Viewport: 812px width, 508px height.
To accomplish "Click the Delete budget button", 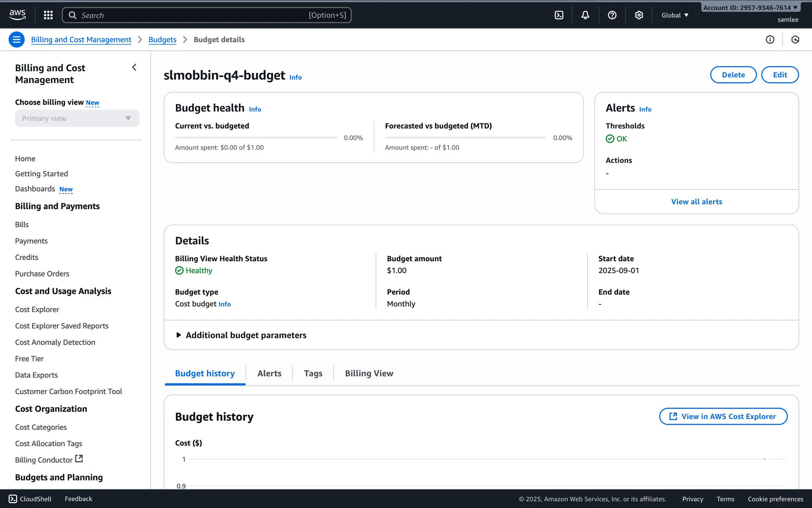I will pos(733,75).
